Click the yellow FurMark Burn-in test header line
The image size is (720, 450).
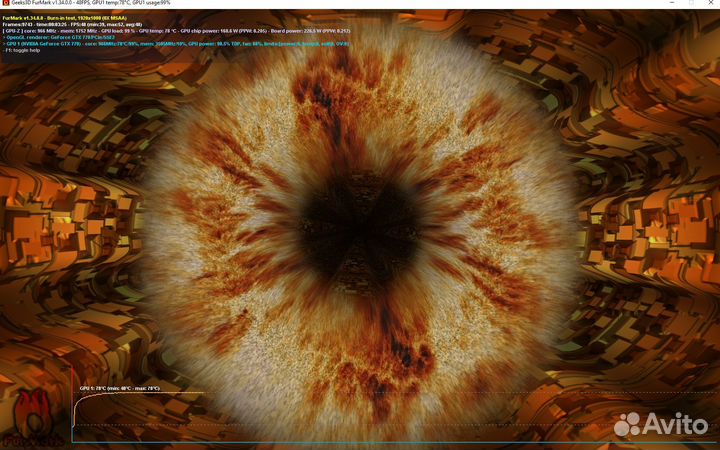[64, 18]
